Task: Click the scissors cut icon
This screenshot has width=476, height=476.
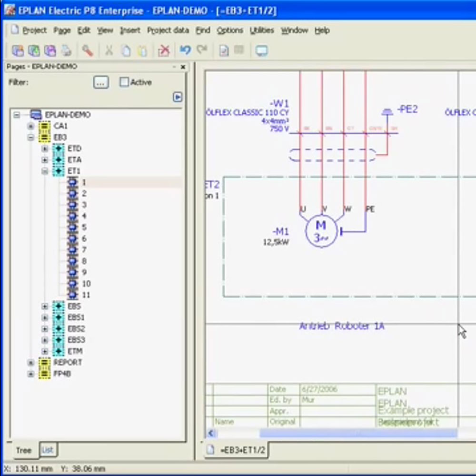Action: click(109, 51)
